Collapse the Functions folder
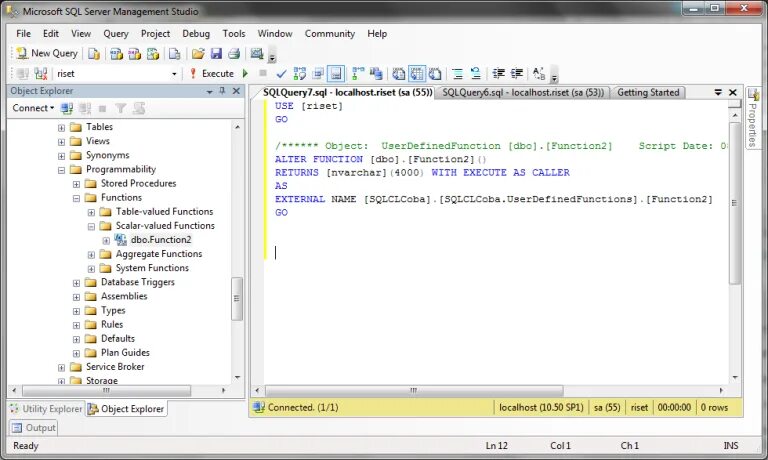768x460 pixels. point(76,198)
